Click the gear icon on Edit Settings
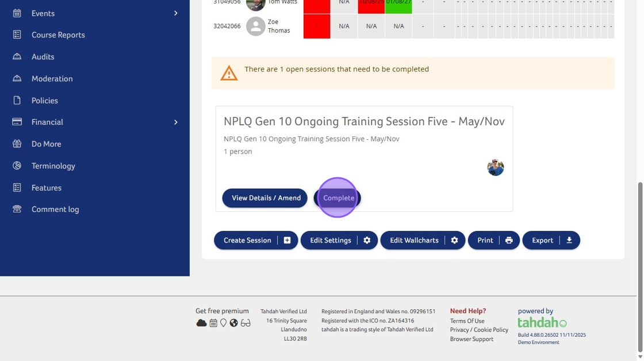This screenshot has width=644, height=361. coord(367,240)
